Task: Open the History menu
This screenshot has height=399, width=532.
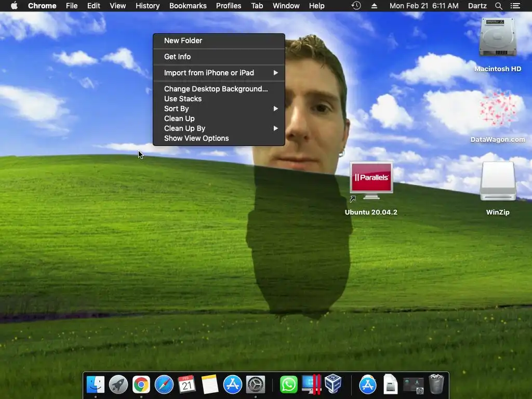Action: coord(148,6)
